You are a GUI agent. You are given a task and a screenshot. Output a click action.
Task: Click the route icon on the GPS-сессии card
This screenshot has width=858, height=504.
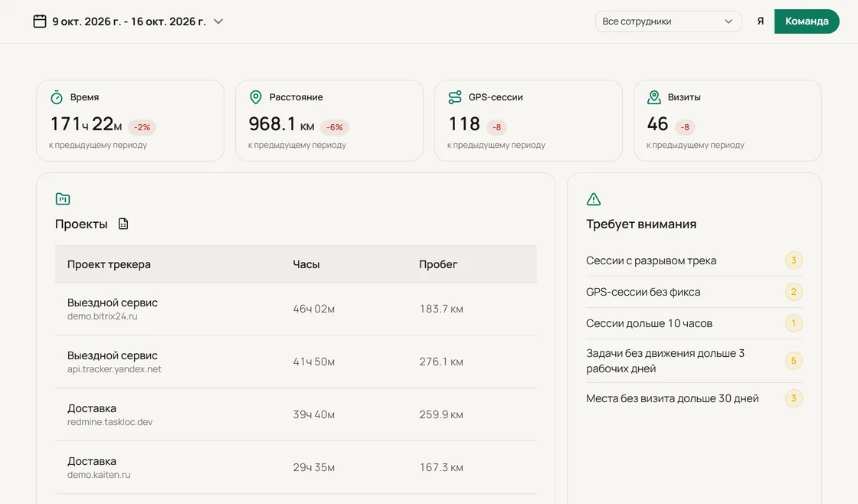click(x=455, y=97)
